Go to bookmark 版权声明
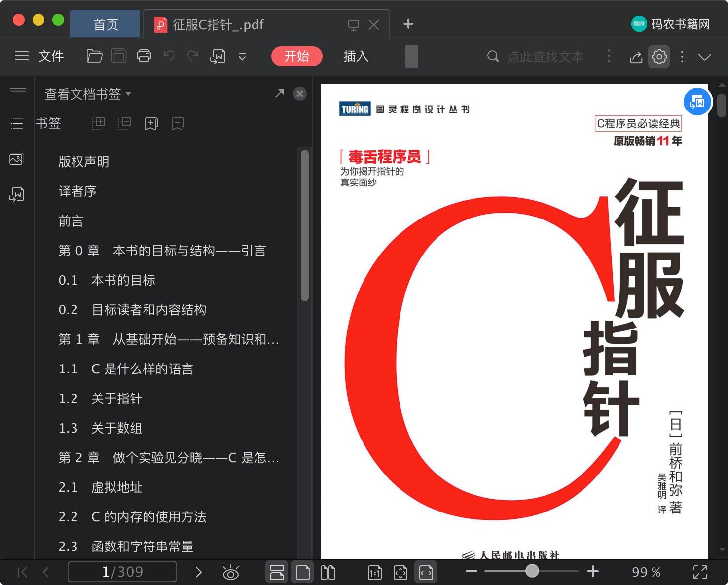 [x=84, y=162]
